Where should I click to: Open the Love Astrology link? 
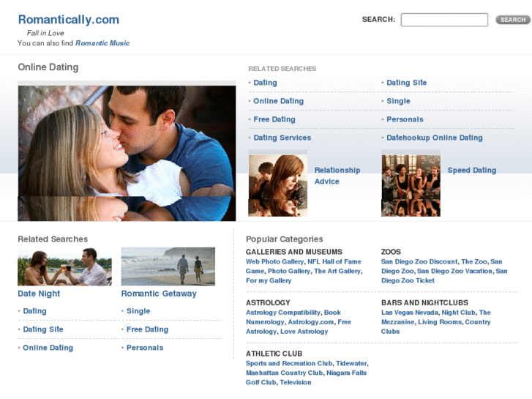(304, 332)
